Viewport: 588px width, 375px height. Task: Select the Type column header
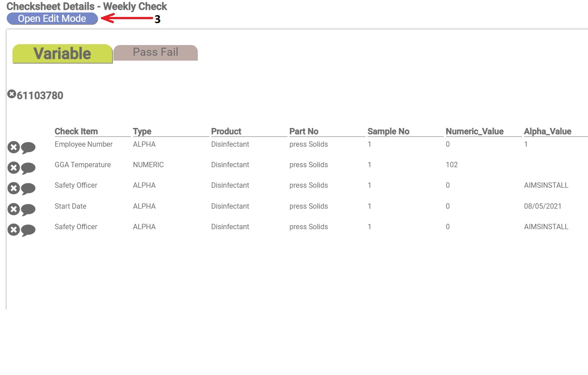tap(142, 131)
